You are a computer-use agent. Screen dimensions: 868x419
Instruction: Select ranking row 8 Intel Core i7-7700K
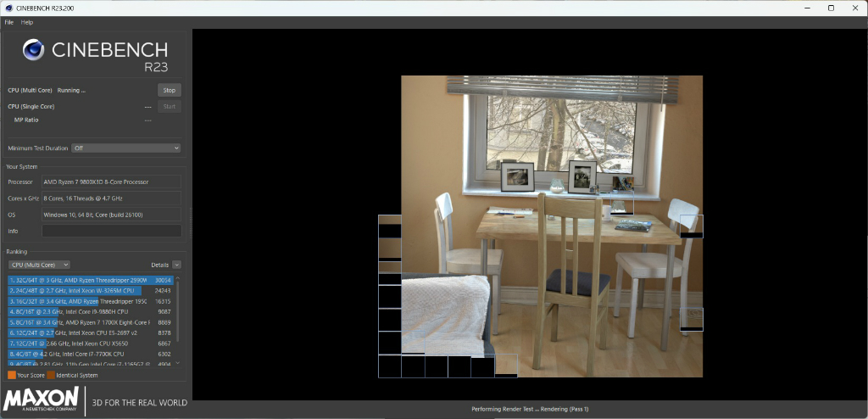pos(90,355)
